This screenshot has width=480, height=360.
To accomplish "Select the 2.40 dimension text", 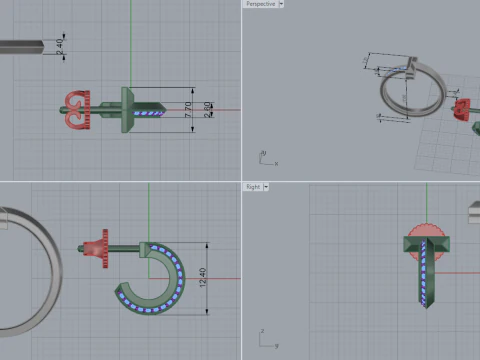I will pos(59,47).
